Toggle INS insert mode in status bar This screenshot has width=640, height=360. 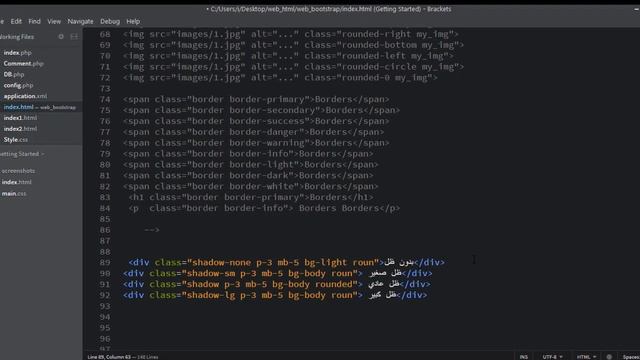(x=524, y=357)
